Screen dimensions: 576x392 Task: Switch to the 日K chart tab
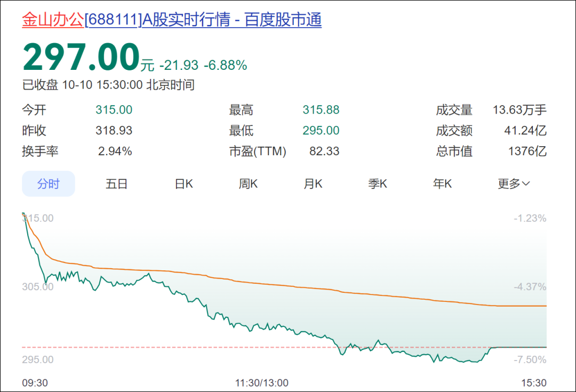pos(183,183)
